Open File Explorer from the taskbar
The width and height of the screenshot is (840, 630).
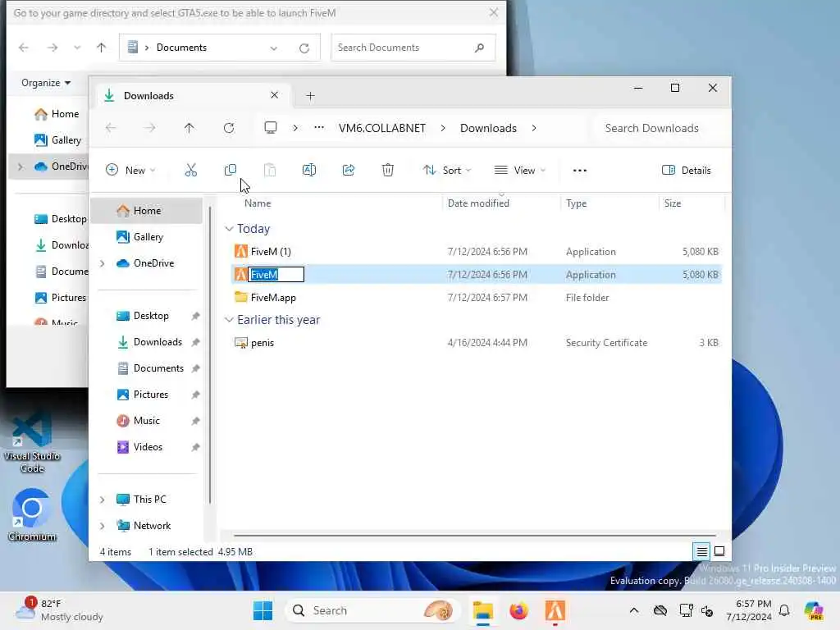[482, 610]
